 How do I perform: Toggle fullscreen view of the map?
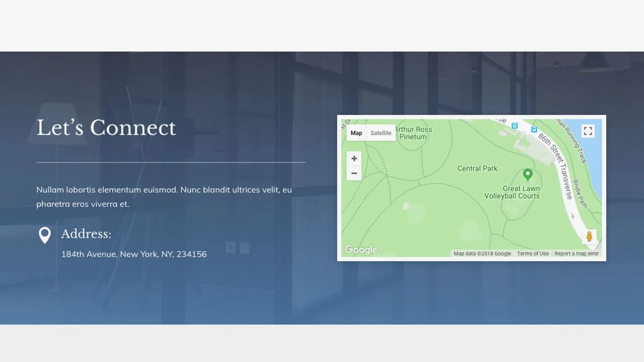point(588,131)
